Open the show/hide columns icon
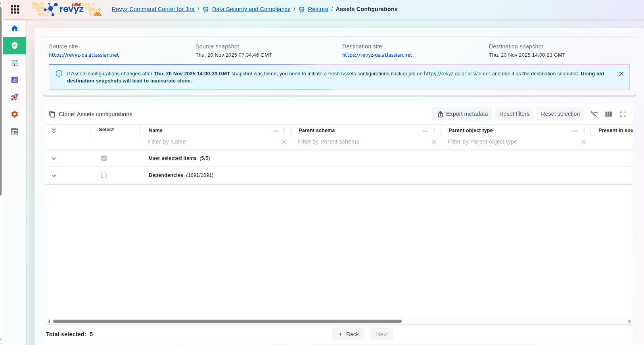The height and width of the screenshot is (345, 644). [x=608, y=114]
